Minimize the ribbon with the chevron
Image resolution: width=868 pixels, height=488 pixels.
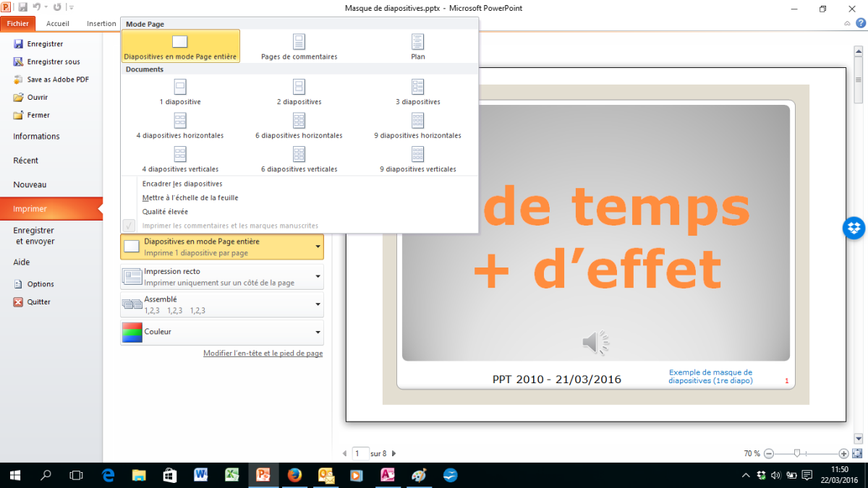[847, 24]
